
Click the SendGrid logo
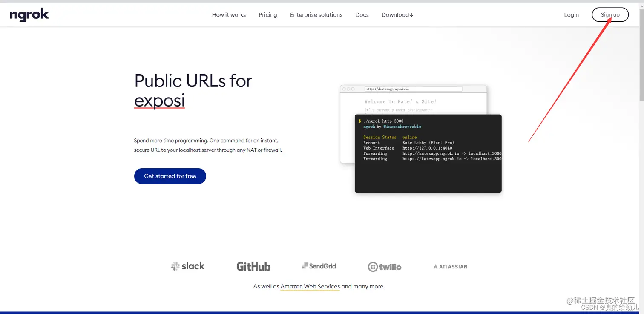pos(319,266)
